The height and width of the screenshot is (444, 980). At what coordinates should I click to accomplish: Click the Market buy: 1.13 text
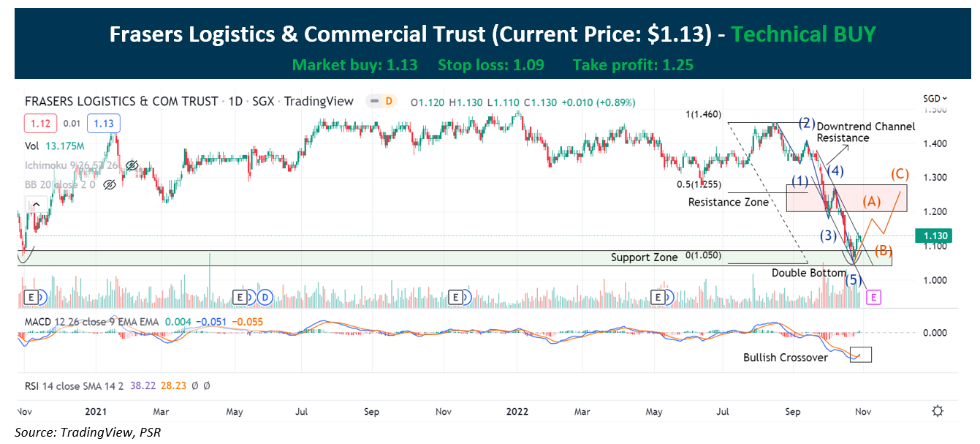355,65
